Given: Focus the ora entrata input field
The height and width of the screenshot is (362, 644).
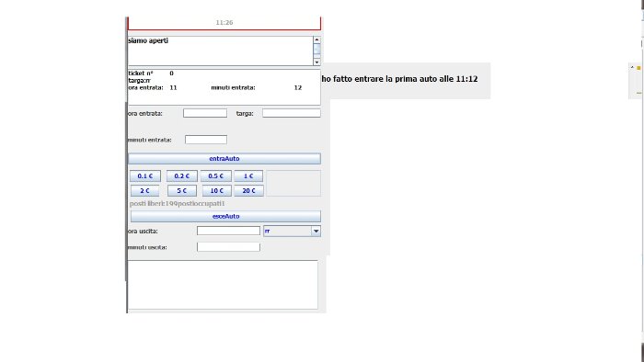Looking at the screenshot, I should pyautogui.click(x=205, y=113).
